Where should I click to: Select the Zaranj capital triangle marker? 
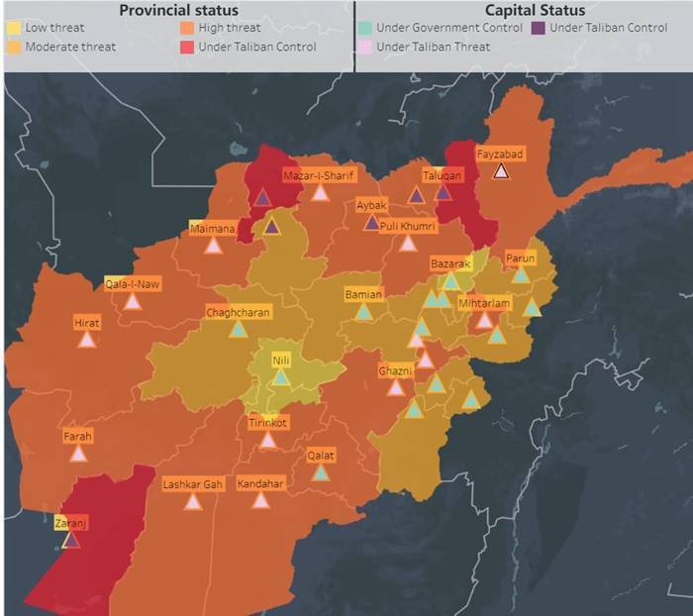click(71, 540)
